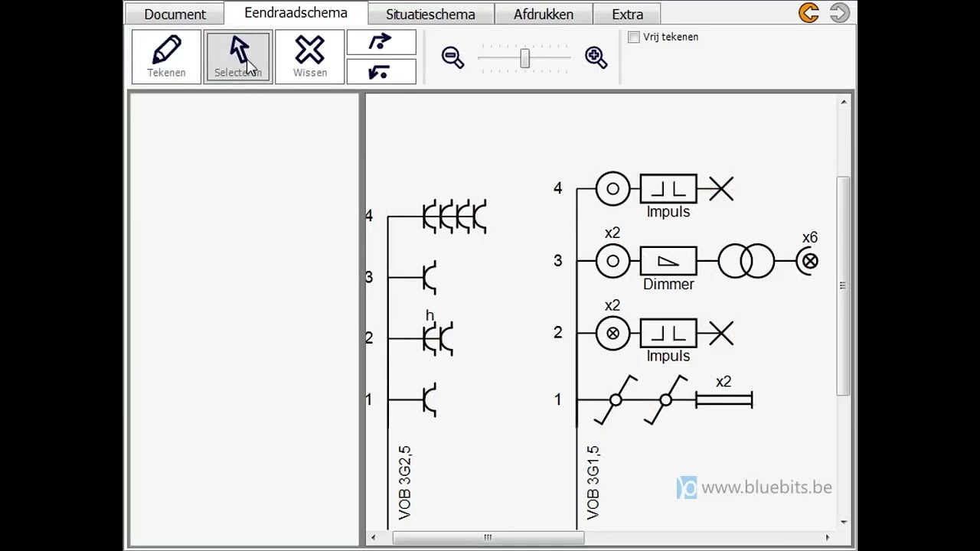Select the light point cross on circuit 4
Viewport: 980px width, 551px height.
coord(721,189)
